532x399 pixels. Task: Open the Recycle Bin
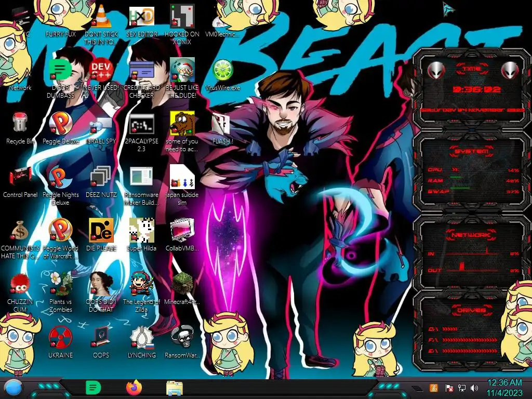pyautogui.click(x=20, y=123)
